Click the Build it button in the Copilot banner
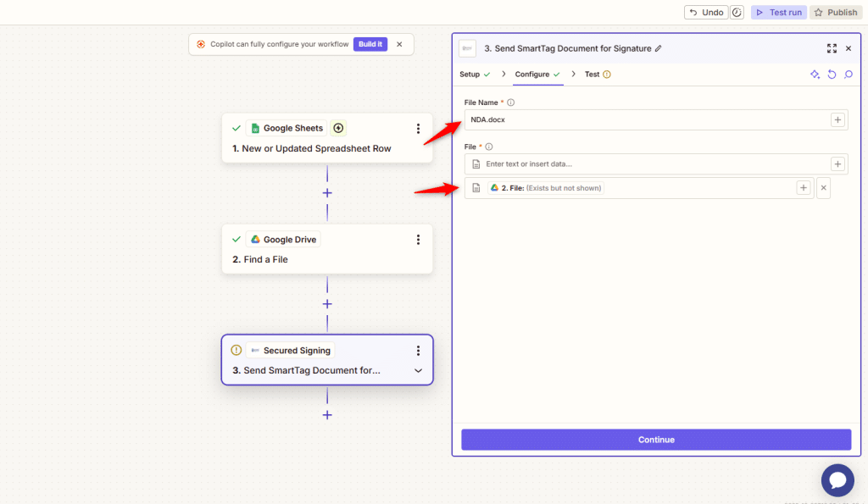Screen dimensions: 868x504 [370, 43]
